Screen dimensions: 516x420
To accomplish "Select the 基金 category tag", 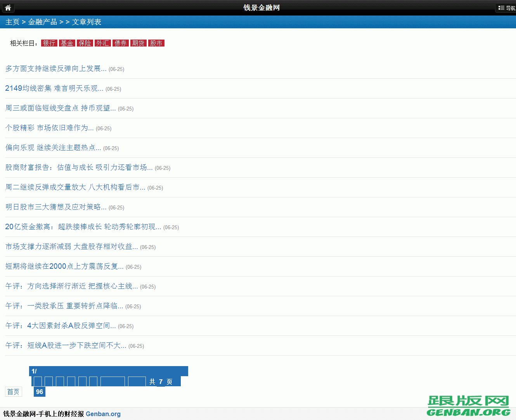I will pyautogui.click(x=67, y=43).
